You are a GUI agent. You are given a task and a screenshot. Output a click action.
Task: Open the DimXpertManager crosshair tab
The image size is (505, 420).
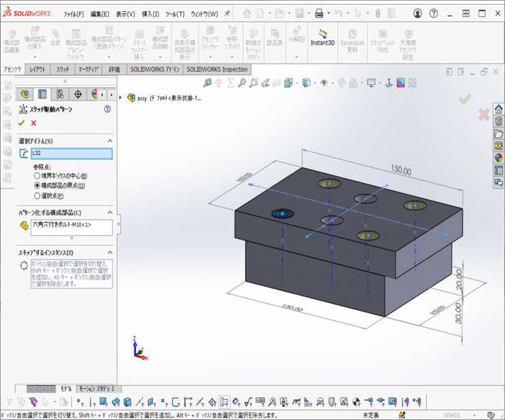click(x=78, y=94)
